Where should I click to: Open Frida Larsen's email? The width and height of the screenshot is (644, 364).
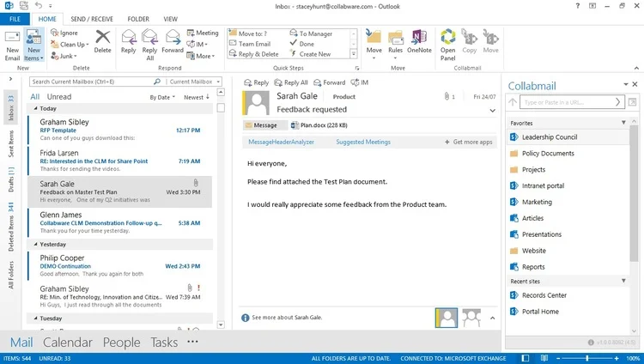(x=120, y=161)
